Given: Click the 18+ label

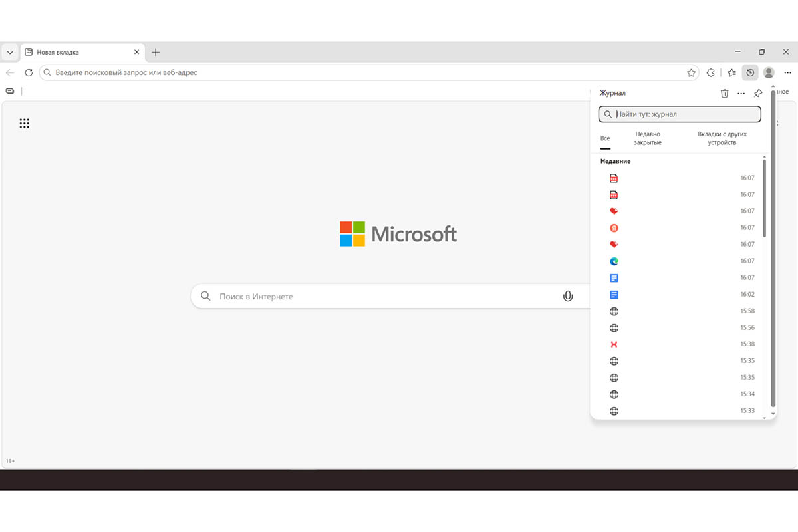Looking at the screenshot, I should (11, 461).
